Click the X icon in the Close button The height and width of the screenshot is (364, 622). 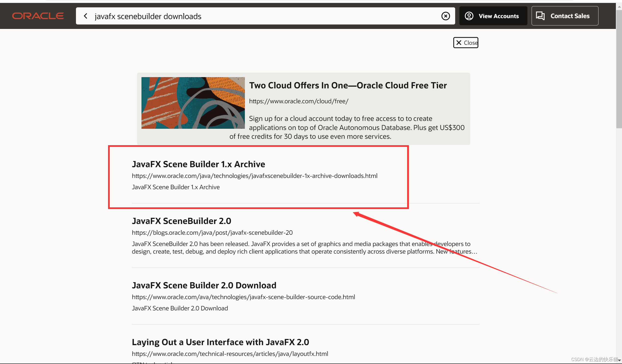(459, 43)
